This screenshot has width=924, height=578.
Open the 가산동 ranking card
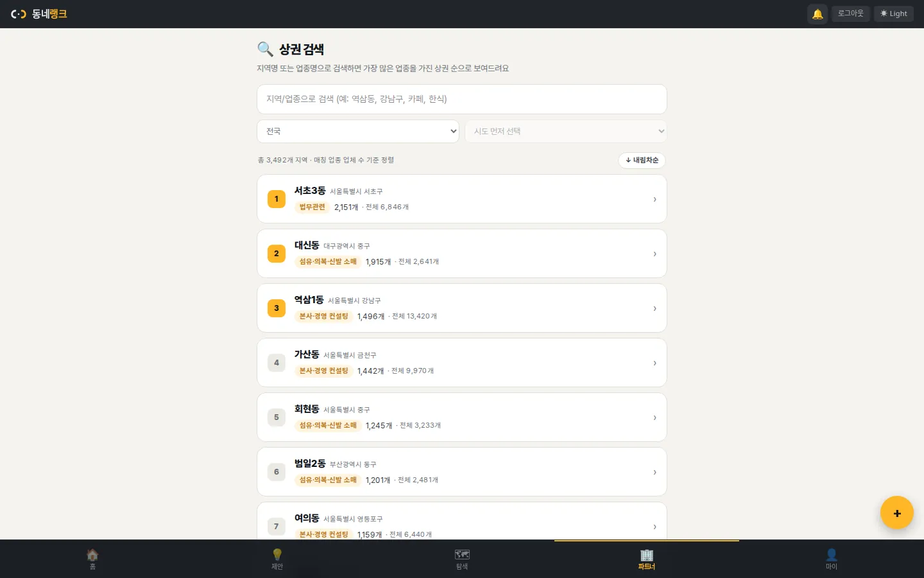[462, 363]
